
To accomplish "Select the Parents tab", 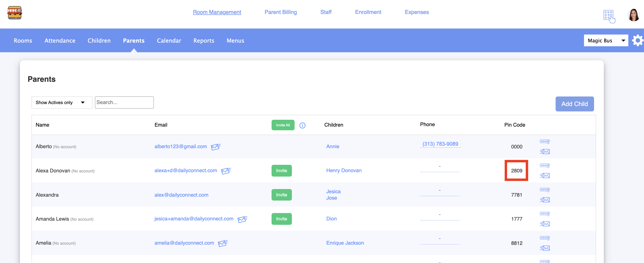I will [x=134, y=40].
